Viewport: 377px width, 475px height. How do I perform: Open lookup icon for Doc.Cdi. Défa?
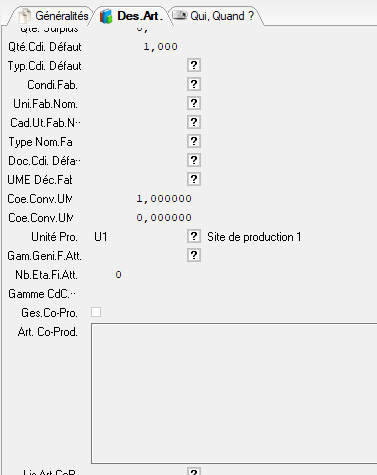pos(194,160)
